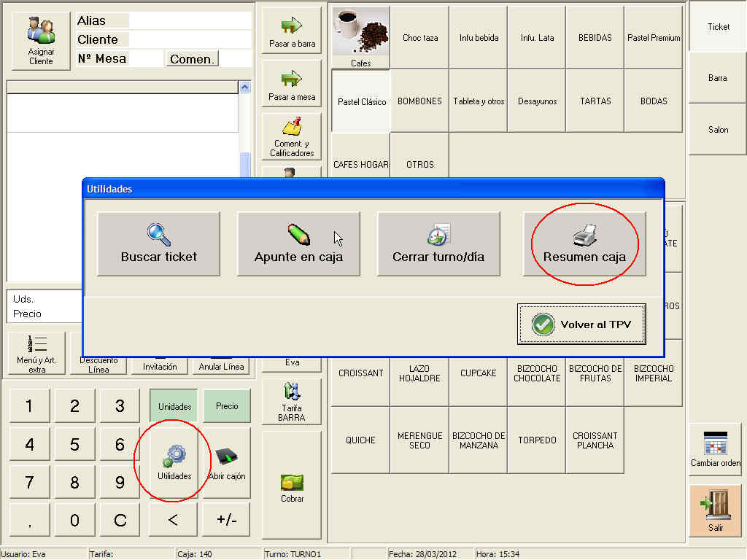Click Volver al TPV button
Screen dimensions: 747x560
tap(581, 324)
